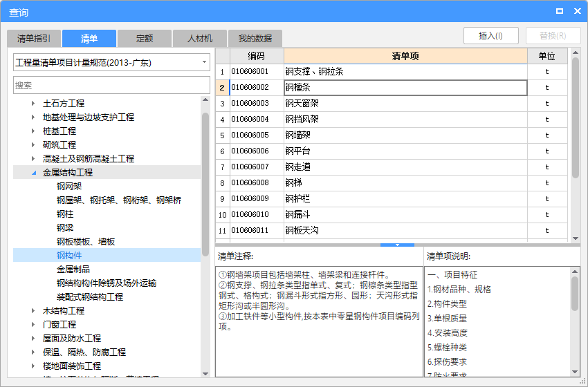Select 钢屋架、钢托架、钢桁架、钢架桥 item

(119, 200)
